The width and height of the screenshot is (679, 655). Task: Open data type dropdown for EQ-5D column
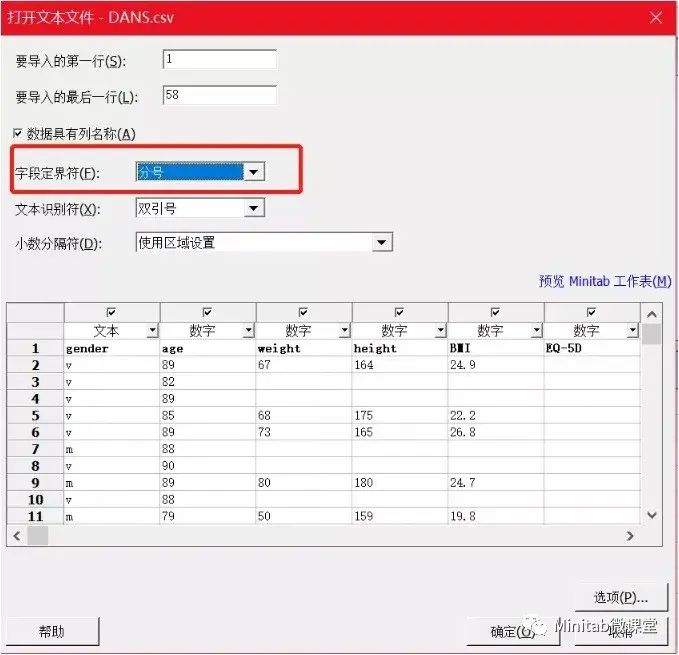[633, 331]
